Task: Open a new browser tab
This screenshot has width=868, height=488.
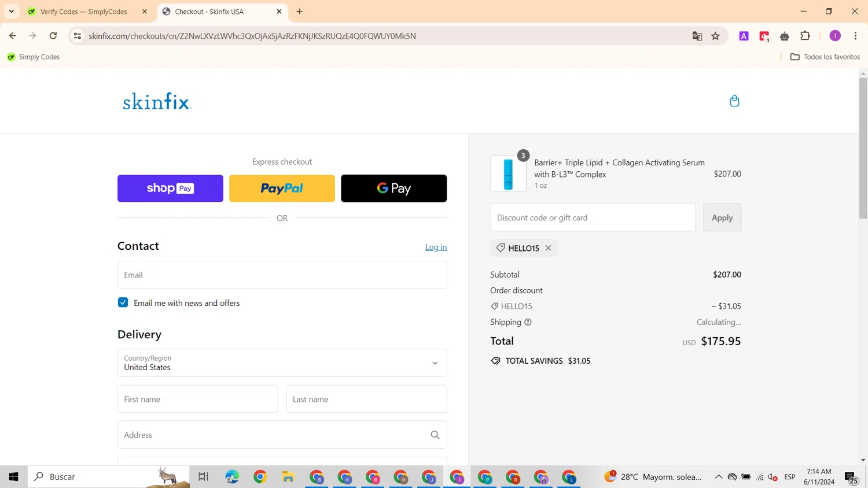Action: tap(299, 12)
